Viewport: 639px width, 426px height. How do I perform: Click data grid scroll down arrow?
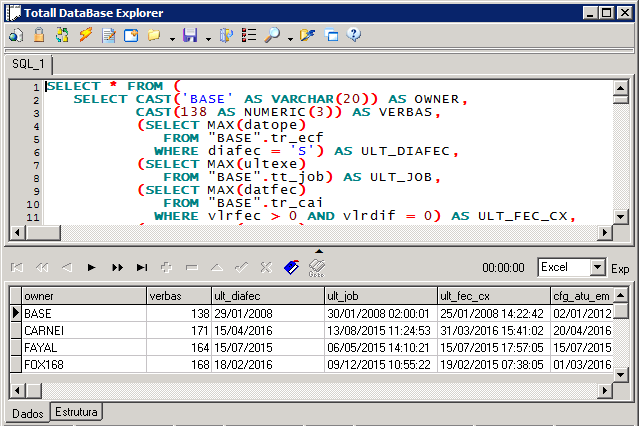pos(620,374)
